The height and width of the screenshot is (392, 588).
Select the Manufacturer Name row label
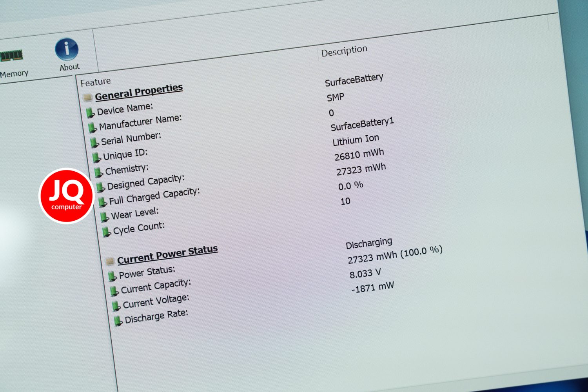[x=140, y=122]
